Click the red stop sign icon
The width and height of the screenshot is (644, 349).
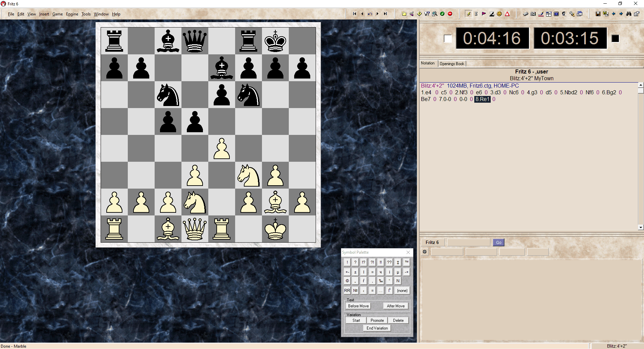pos(450,14)
